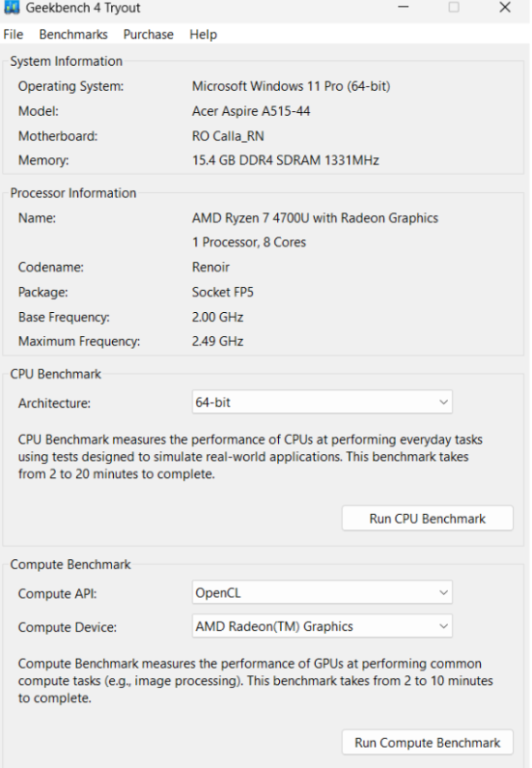
Task: Close the Geekbench 4 Tryout window
Action: coord(505,7)
